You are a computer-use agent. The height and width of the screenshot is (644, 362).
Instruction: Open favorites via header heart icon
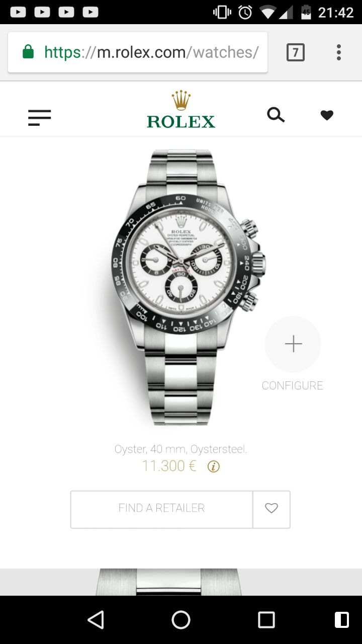pyautogui.click(x=327, y=115)
